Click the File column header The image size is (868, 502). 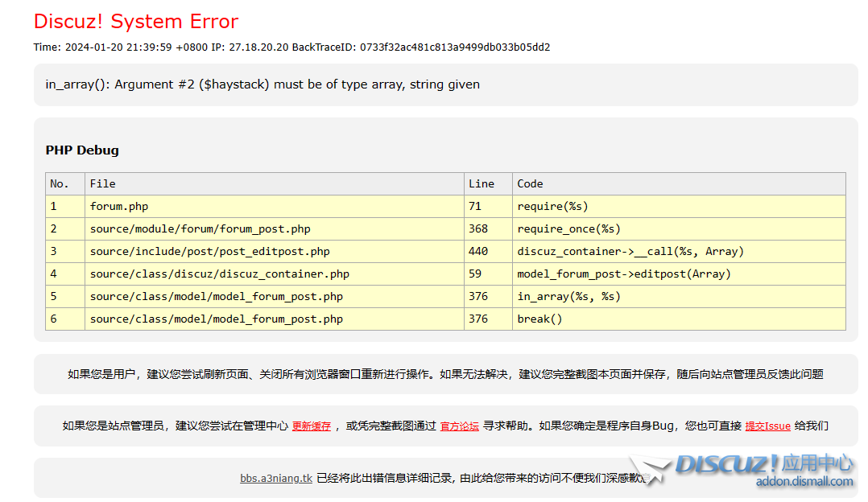pyautogui.click(x=274, y=183)
